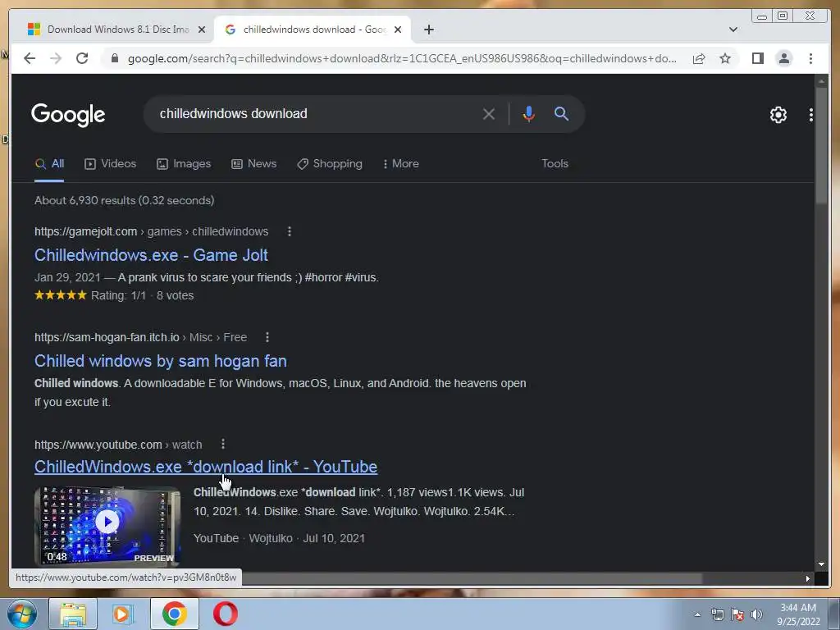Screen dimensions: 840x630
Task: Click the vertical scrollbar thumb
Action: [821, 144]
